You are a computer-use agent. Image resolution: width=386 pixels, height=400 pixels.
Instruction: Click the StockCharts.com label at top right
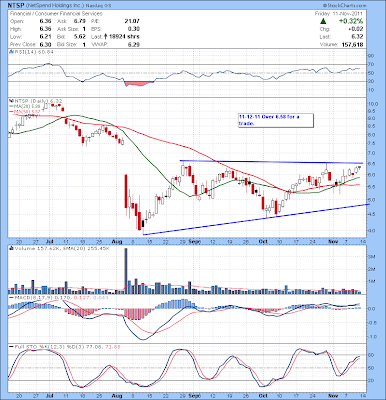(344, 6)
